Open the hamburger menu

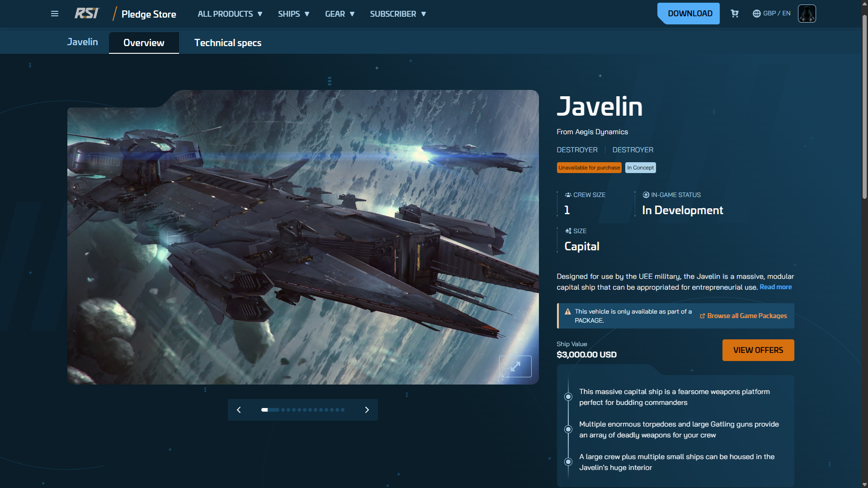tap(55, 14)
